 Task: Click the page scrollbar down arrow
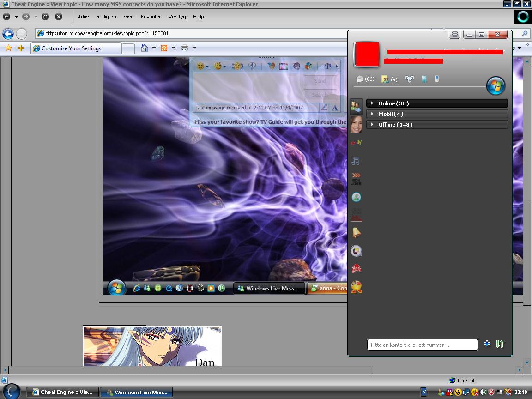[527, 363]
